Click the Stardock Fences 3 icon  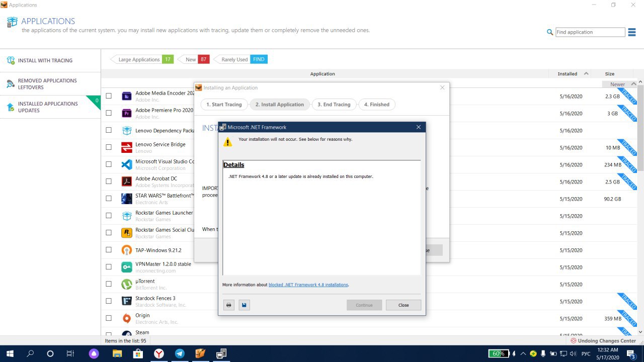pyautogui.click(x=127, y=301)
